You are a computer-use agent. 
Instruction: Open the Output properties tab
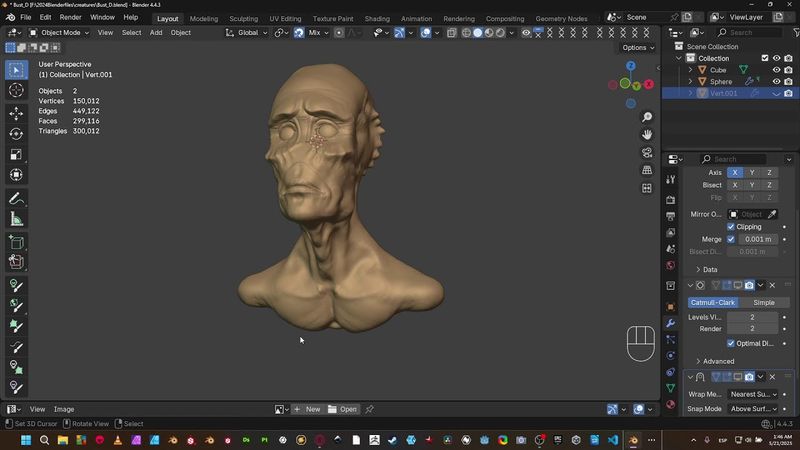[670, 216]
